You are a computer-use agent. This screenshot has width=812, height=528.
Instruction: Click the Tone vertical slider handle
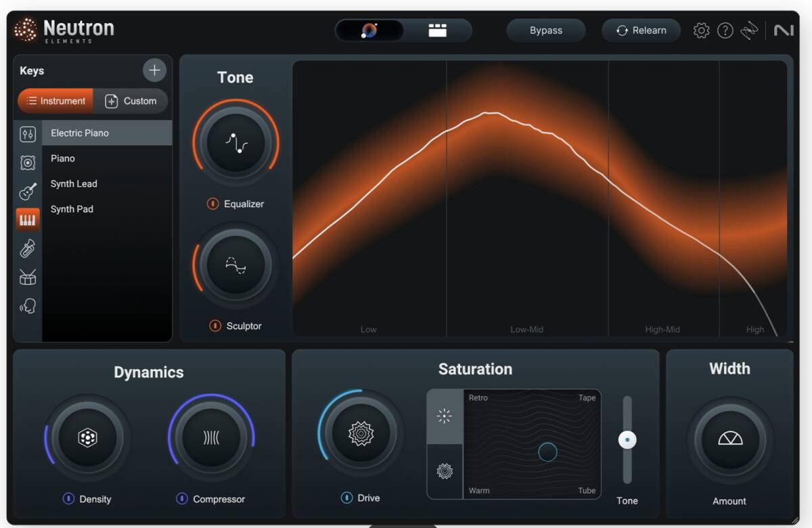point(627,440)
